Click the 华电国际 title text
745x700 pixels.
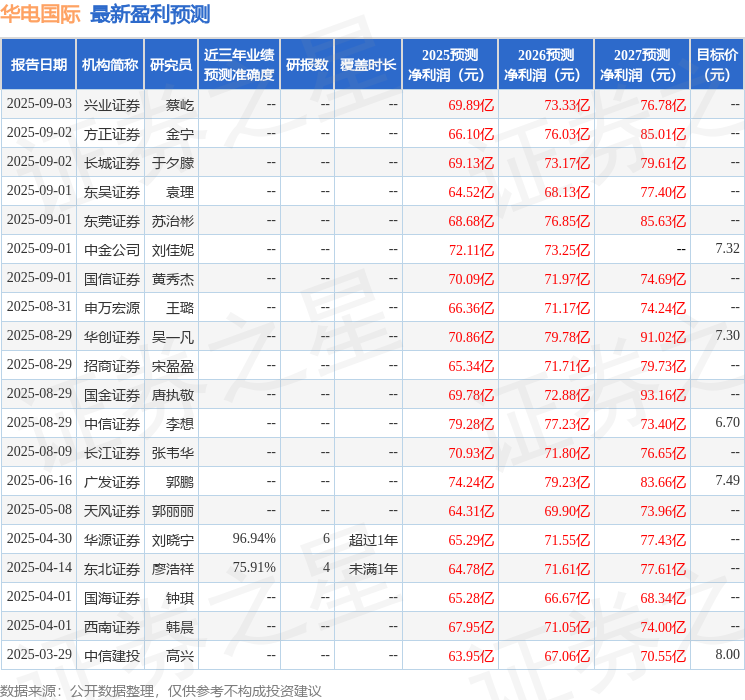[x=40, y=14]
